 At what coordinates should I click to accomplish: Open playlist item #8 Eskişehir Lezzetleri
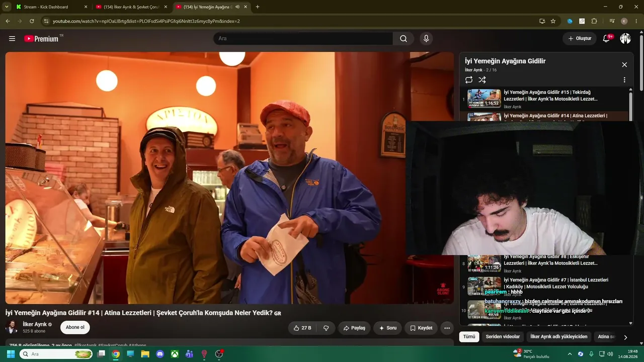[544, 263]
